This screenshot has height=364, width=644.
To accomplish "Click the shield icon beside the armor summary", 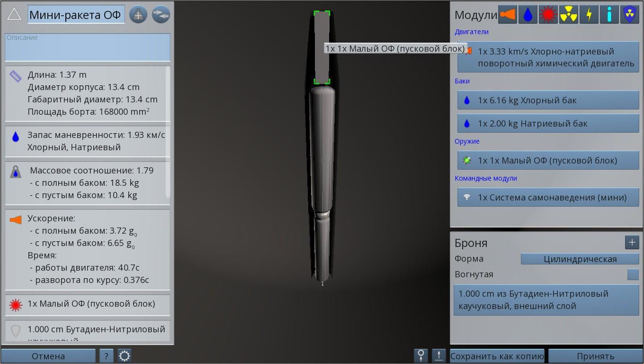I will 16,330.
